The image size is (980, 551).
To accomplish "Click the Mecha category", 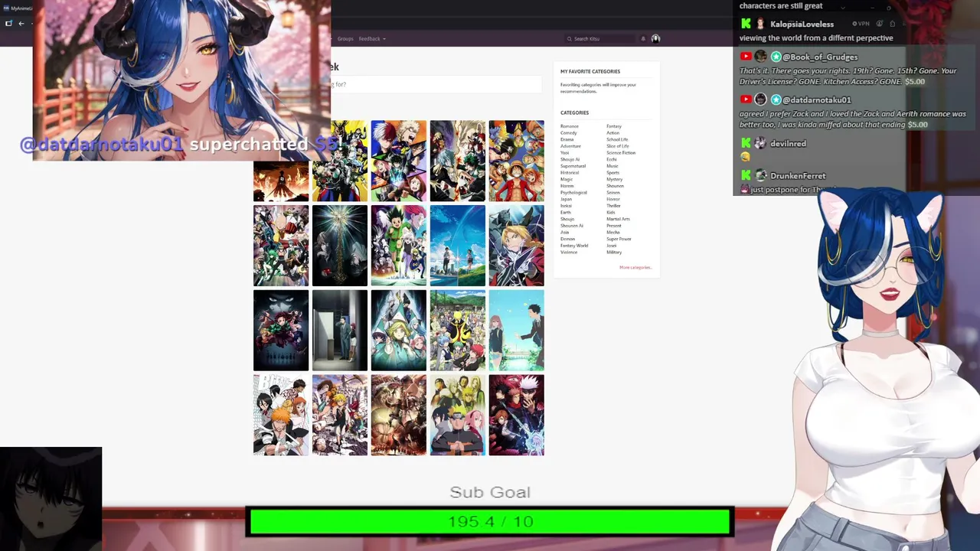I will tap(613, 233).
